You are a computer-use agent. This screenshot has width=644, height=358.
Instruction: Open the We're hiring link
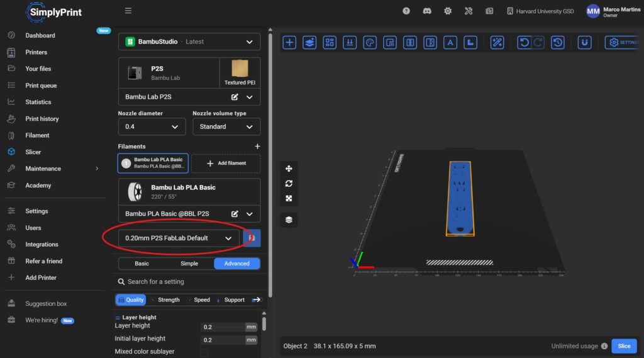pyautogui.click(x=42, y=320)
